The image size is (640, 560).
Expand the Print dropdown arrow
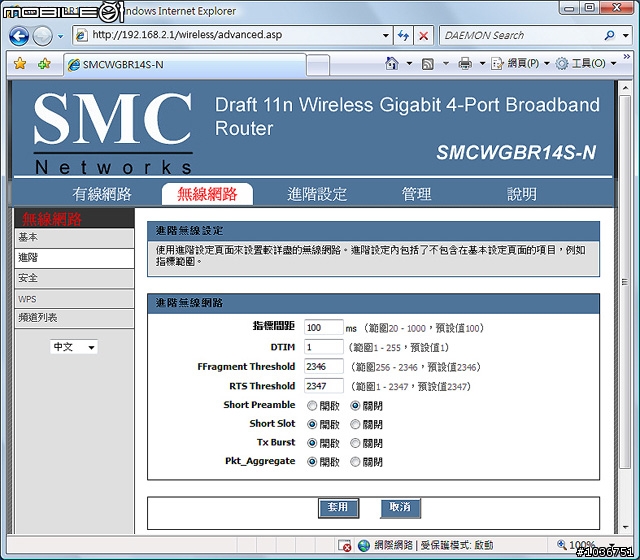pos(482,63)
